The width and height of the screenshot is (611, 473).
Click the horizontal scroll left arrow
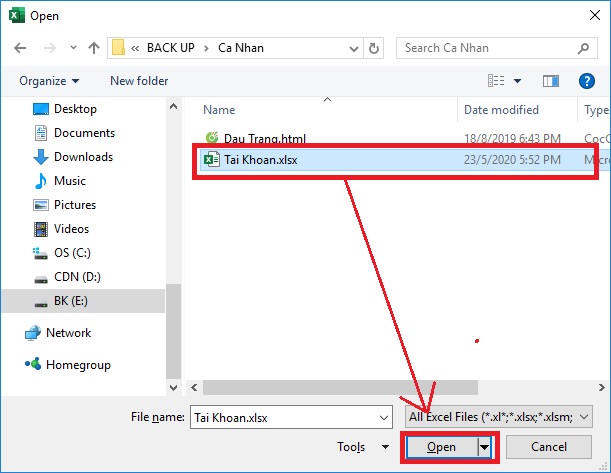pyautogui.click(x=194, y=388)
